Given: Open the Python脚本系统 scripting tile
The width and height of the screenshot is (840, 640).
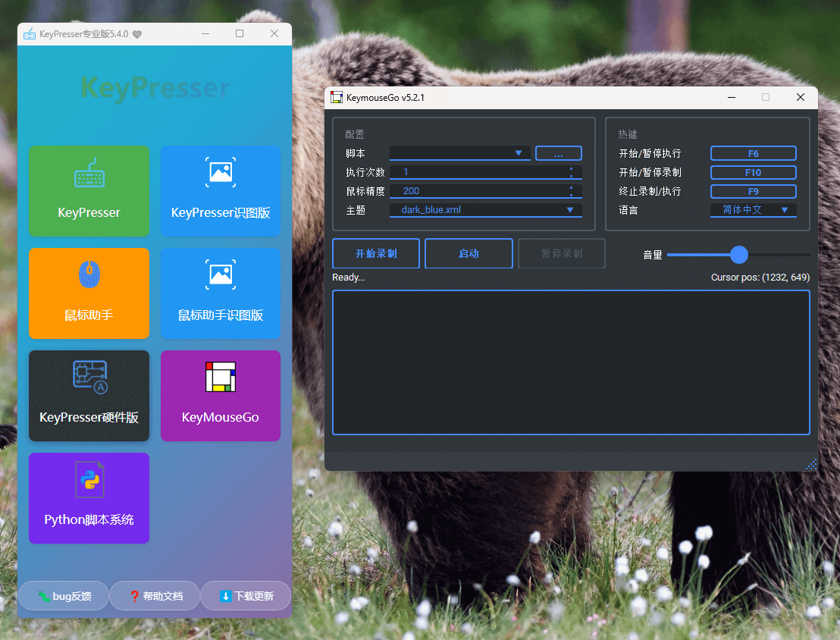Looking at the screenshot, I should coord(89,498).
